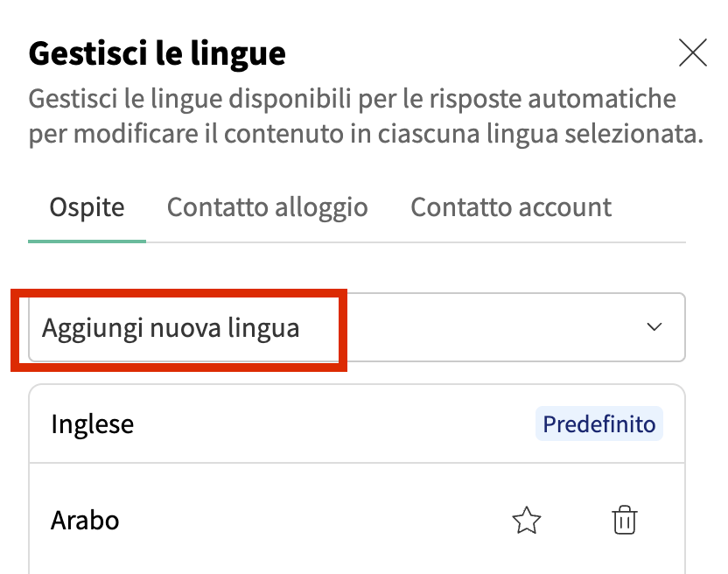This screenshot has height=574, width=728.
Task: Select the Inglese language row
Action: pyautogui.click(x=357, y=423)
